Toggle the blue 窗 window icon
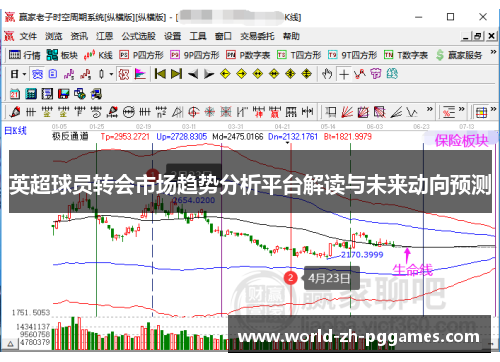Image resolution: width=500 pixels, height=362 pixels. pos(37,74)
